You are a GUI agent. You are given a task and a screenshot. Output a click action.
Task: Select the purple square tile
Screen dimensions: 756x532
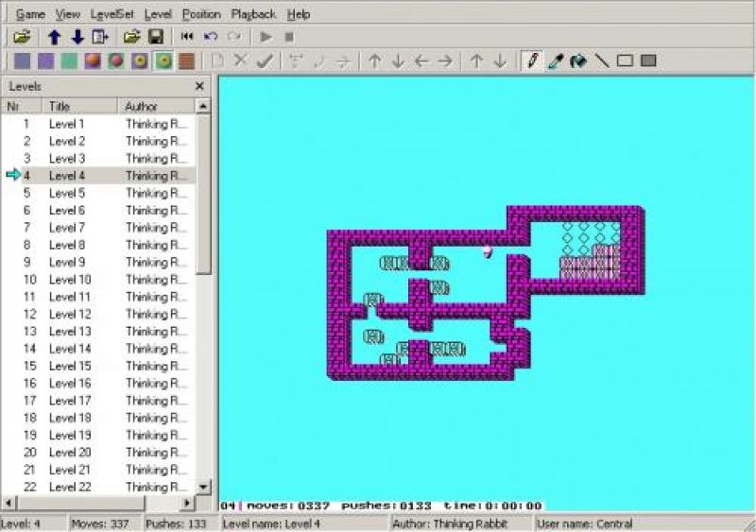[x=45, y=61]
